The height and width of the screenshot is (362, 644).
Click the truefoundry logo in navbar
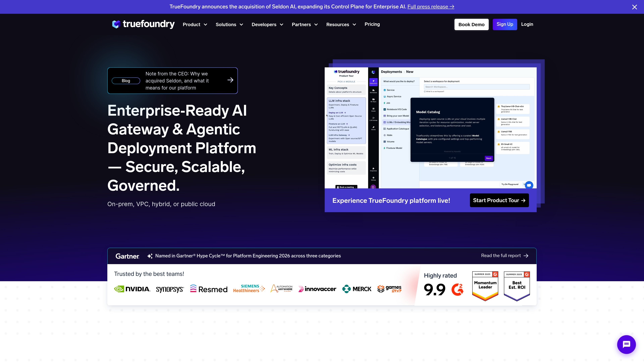[143, 24]
